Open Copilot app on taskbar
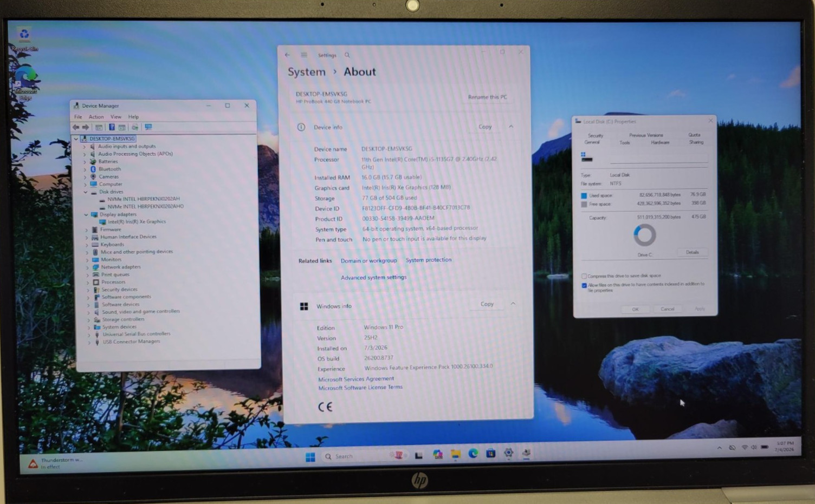815x504 pixels. pyautogui.click(x=437, y=454)
